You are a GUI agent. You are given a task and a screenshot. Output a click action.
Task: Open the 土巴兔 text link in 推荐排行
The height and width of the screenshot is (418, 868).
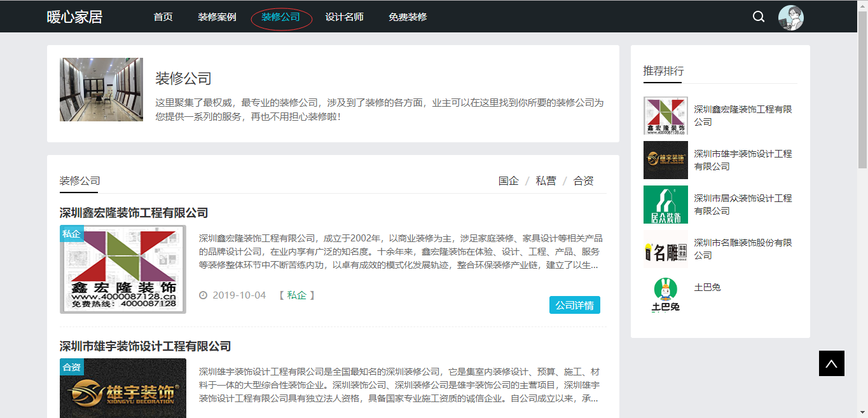pyautogui.click(x=708, y=288)
